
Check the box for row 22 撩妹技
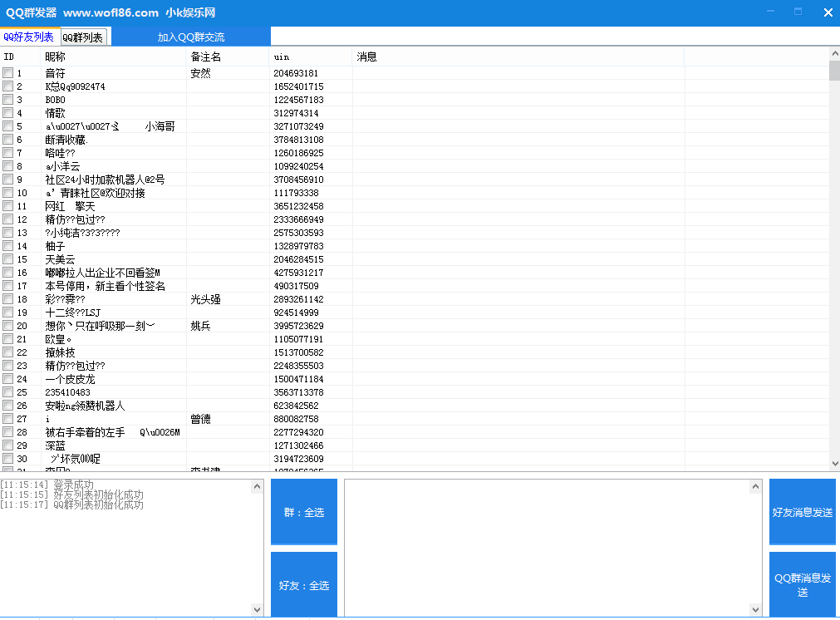(x=8, y=352)
